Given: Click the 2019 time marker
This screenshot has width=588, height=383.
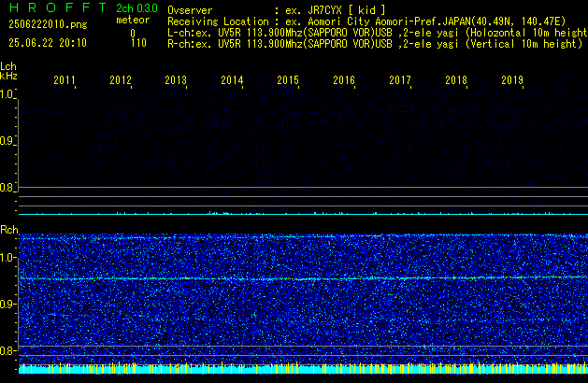Looking at the screenshot, I should (x=512, y=80).
